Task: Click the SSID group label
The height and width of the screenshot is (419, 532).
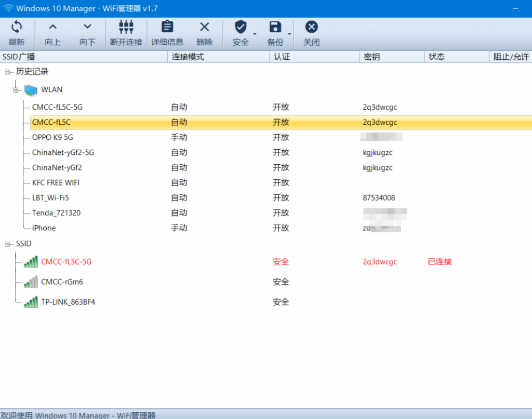Action: (x=24, y=244)
